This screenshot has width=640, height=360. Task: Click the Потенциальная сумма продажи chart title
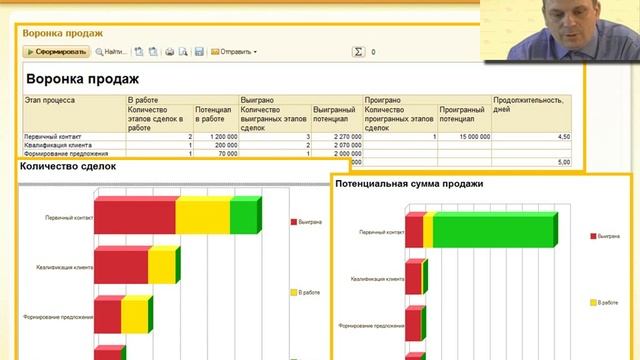pos(409,184)
